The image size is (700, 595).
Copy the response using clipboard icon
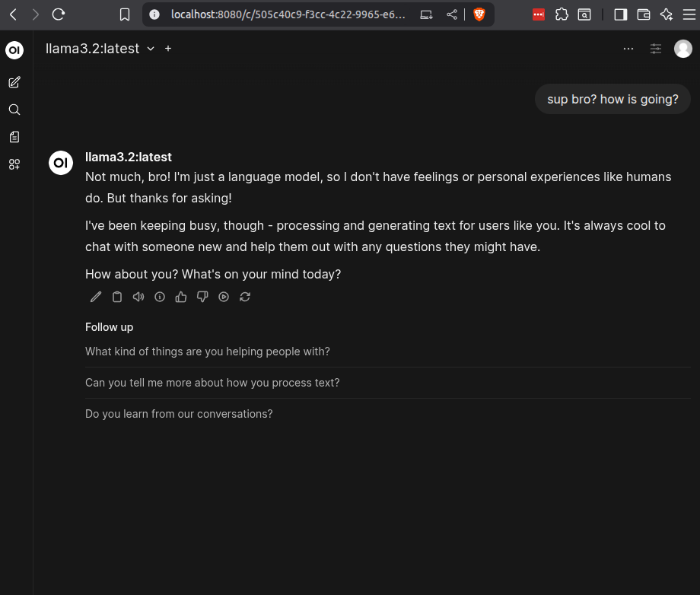click(117, 297)
